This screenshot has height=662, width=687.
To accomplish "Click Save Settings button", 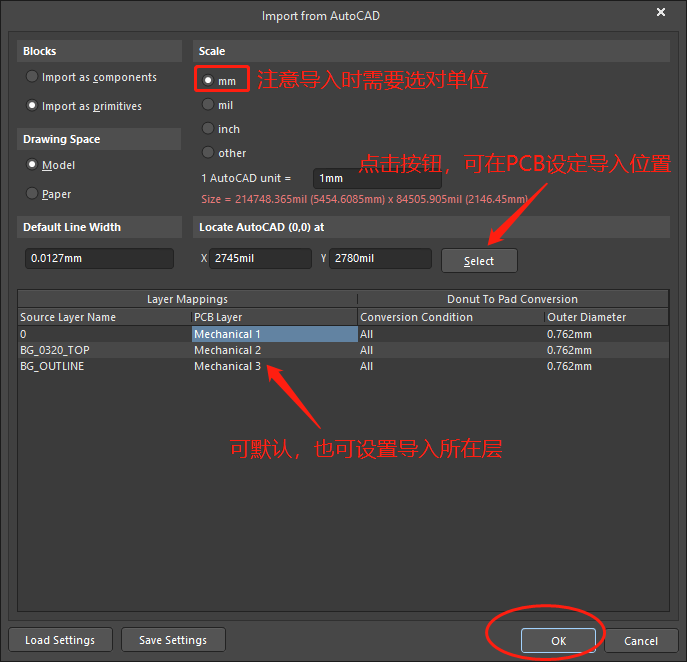I will click(173, 640).
